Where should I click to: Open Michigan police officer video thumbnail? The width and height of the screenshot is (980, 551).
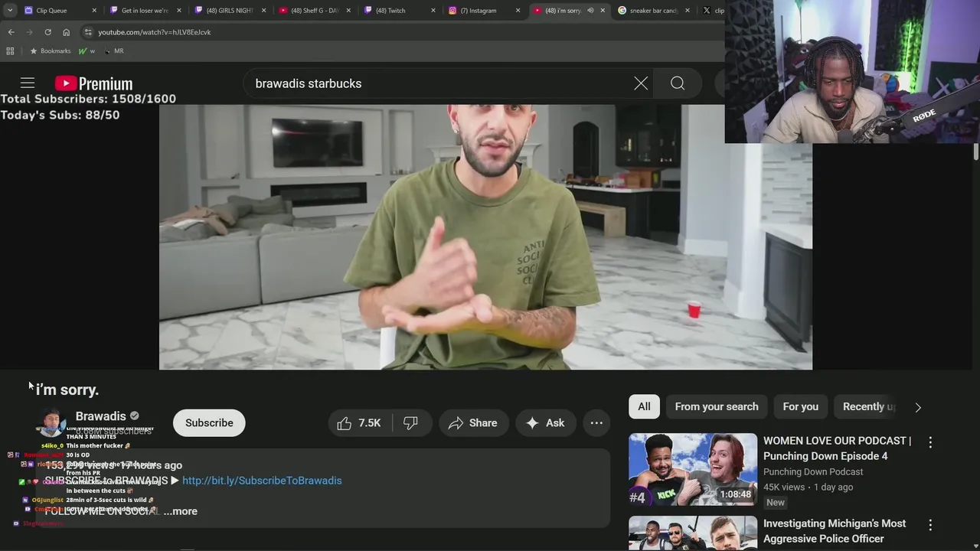(693, 533)
